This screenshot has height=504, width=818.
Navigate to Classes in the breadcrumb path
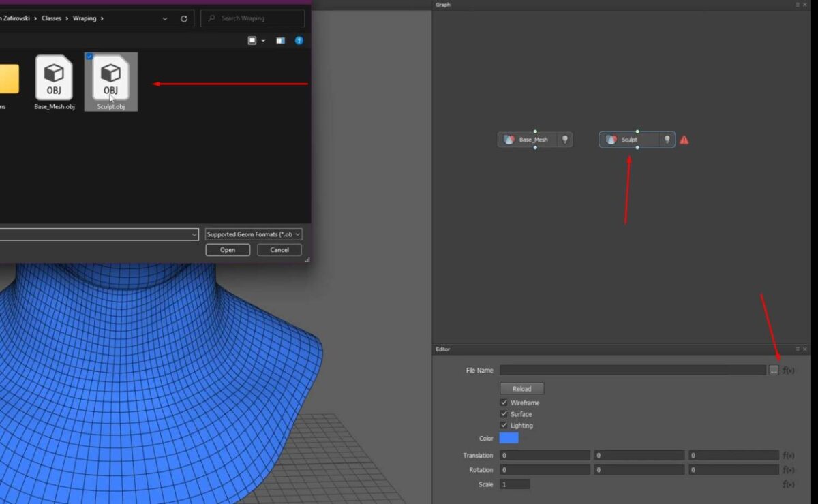pos(52,18)
